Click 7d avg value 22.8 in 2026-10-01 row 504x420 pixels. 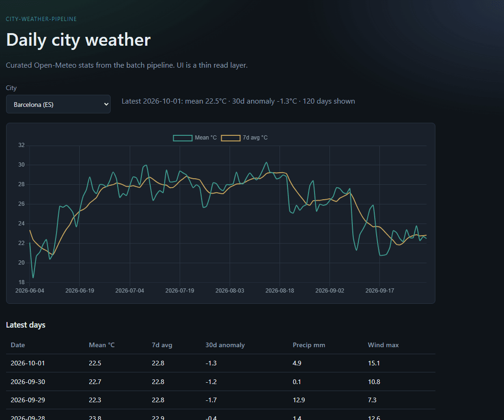coord(158,363)
